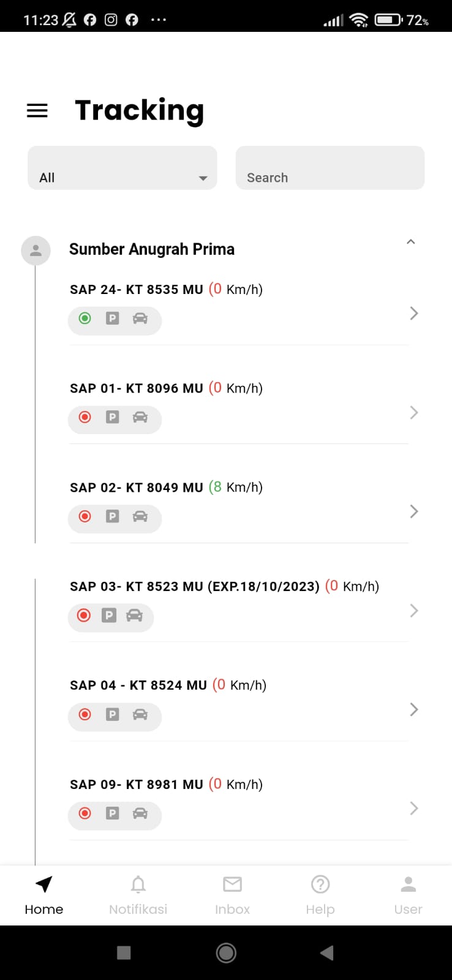The image size is (452, 980).
Task: Click green status indicator for SAP 24
Action: coord(85,318)
